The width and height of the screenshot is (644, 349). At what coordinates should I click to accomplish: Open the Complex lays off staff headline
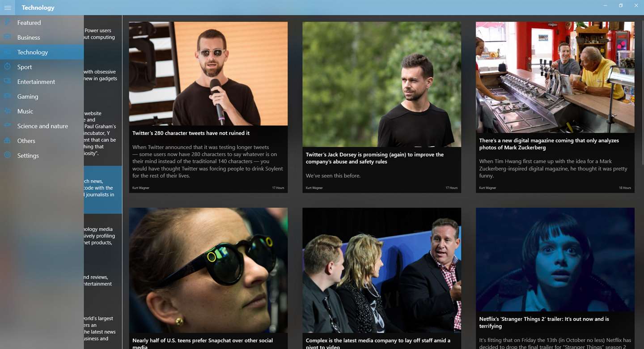pyautogui.click(x=378, y=343)
